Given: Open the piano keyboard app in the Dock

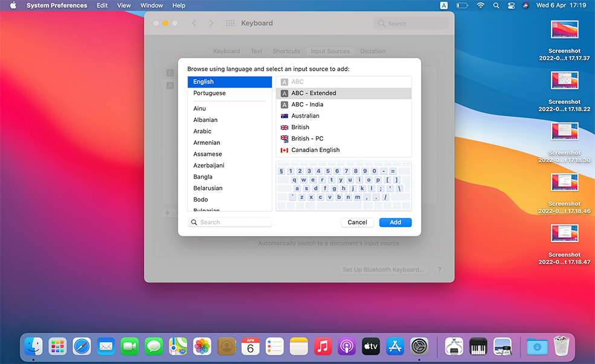Looking at the screenshot, I should point(478,346).
